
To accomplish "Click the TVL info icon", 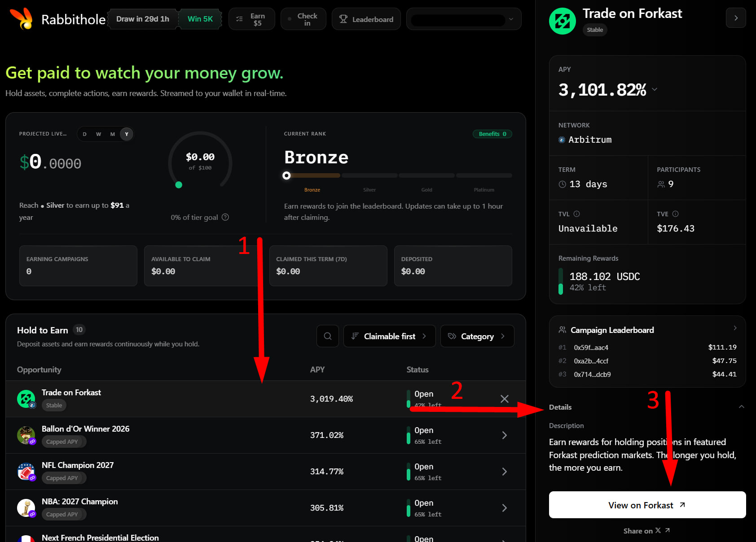I will 577,214.
